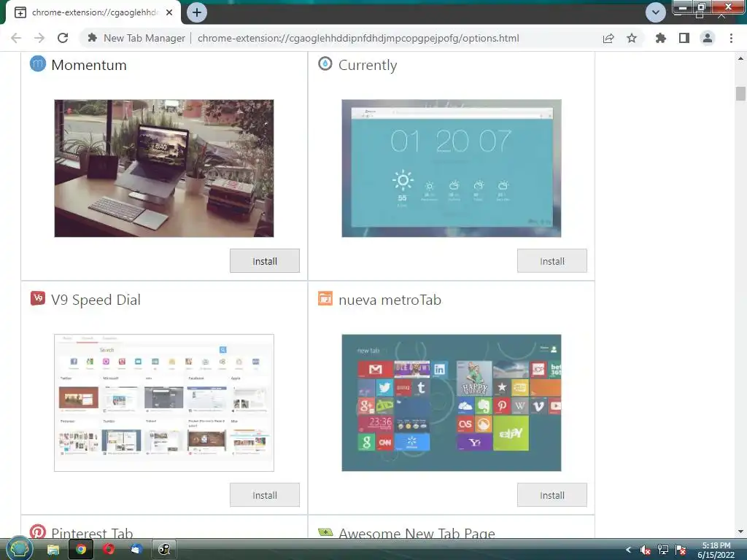Close the chrome-extension tab
This screenshot has width=747, height=560.
[169, 12]
